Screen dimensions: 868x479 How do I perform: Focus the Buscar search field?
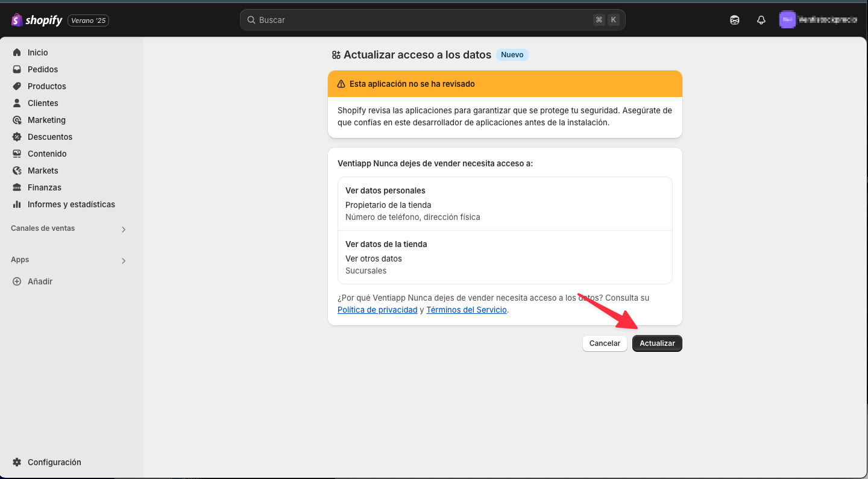click(x=432, y=20)
